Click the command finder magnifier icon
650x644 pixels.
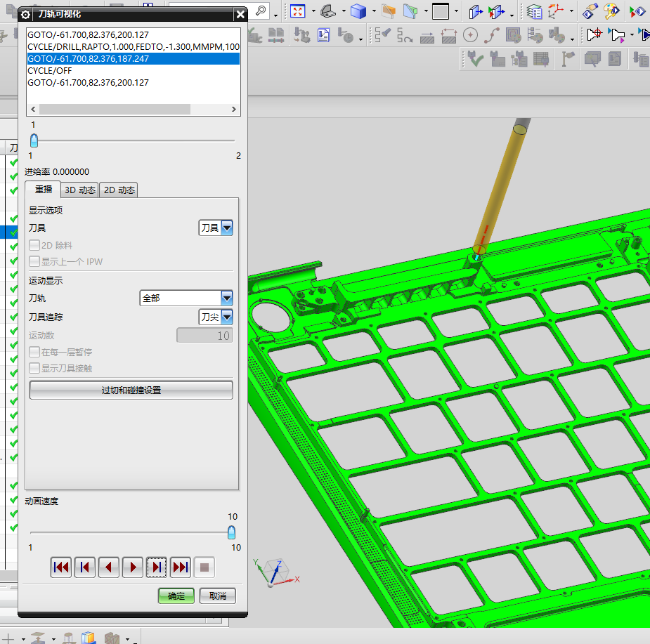pyautogui.click(x=261, y=11)
